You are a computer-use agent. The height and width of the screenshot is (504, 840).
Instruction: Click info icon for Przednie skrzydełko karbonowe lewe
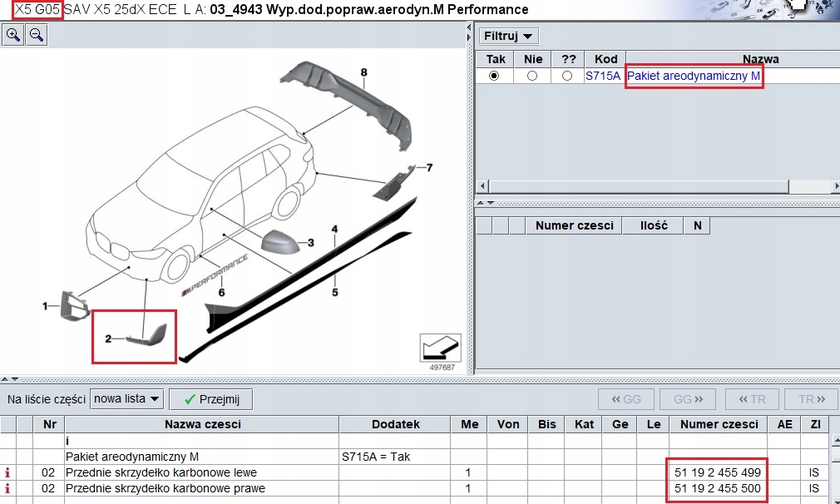[x=7, y=473]
